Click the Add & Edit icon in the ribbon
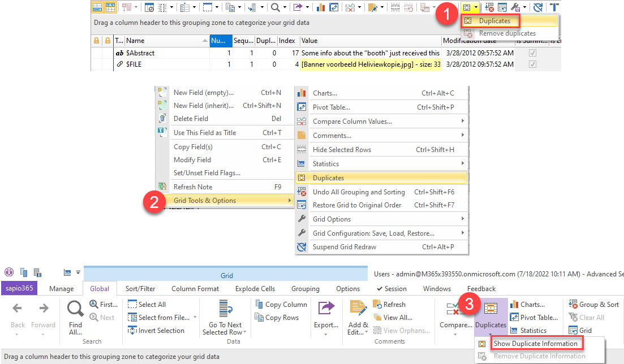Viewport: 624px width, 364px height. pos(357,308)
